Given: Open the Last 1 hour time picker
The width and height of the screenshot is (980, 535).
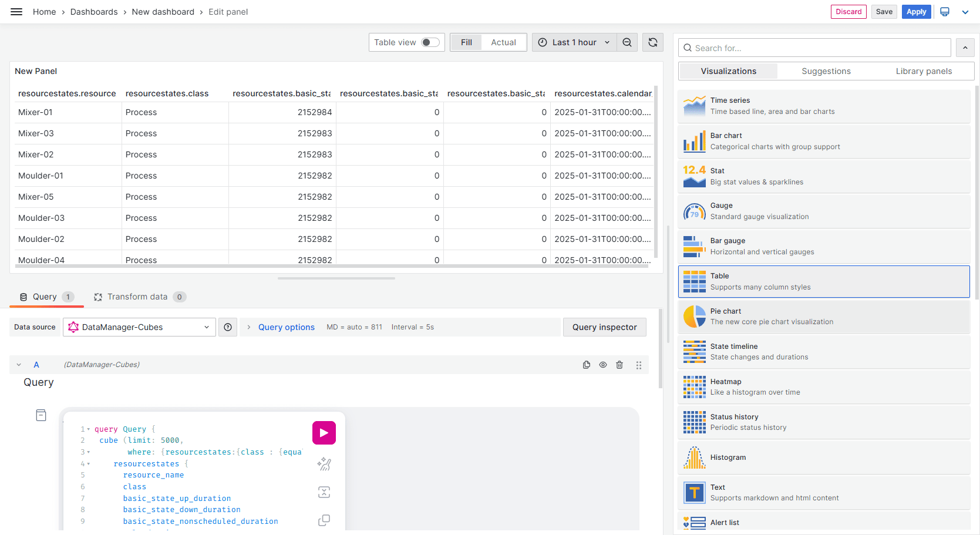Looking at the screenshot, I should pos(574,42).
